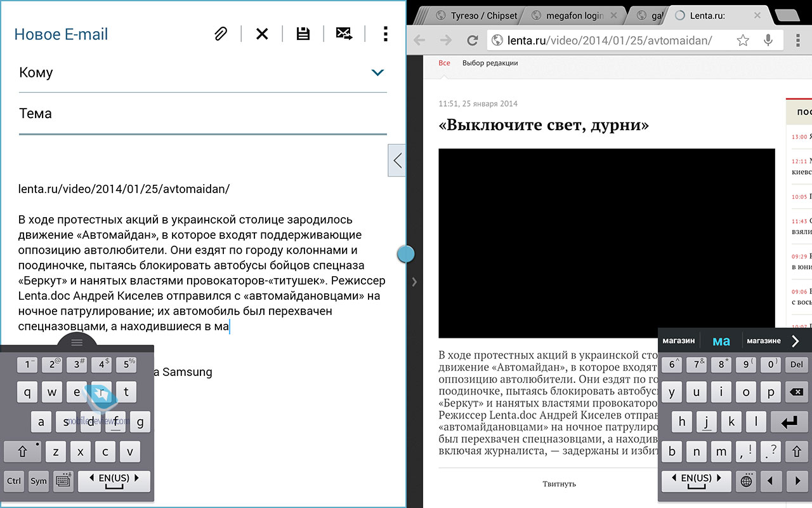Screen dimensions: 812x508
Task: Tap the Del key on the right keyboard
Action: (x=796, y=364)
